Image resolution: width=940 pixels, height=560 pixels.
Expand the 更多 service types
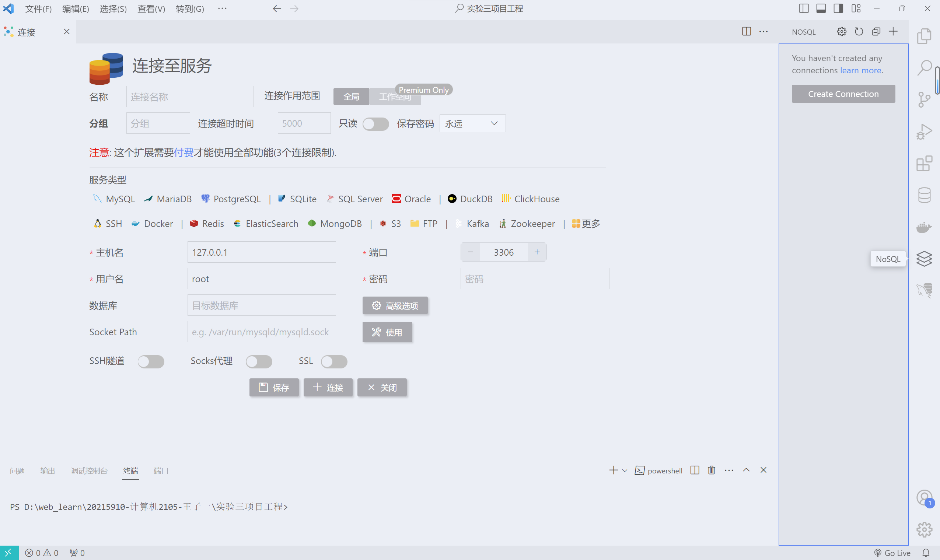586,224
